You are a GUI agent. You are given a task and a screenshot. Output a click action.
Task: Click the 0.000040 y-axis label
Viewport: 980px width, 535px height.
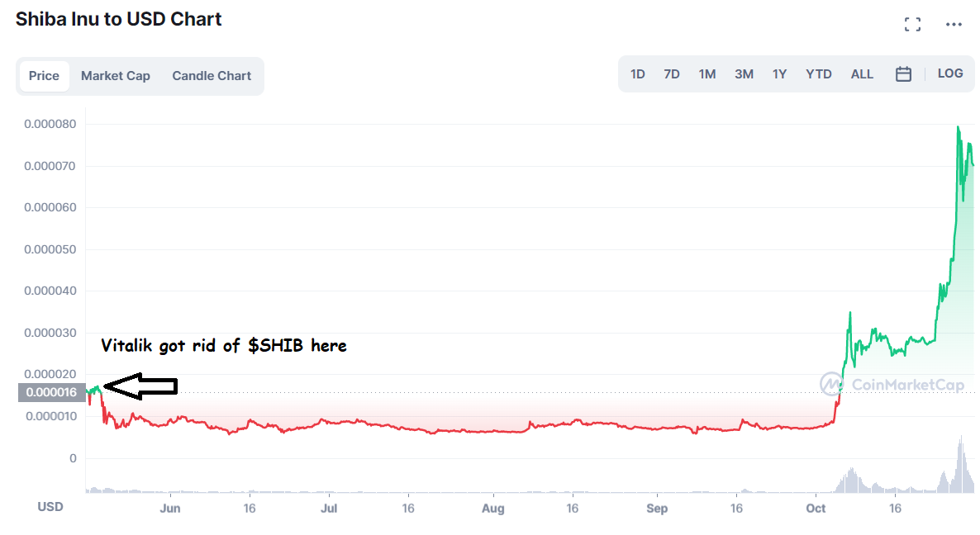[50, 291]
